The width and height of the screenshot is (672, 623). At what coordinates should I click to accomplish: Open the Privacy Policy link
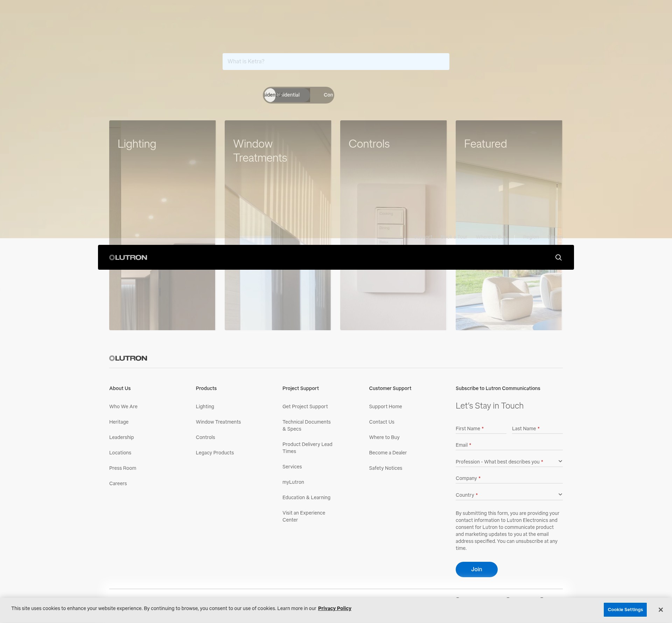click(x=335, y=608)
